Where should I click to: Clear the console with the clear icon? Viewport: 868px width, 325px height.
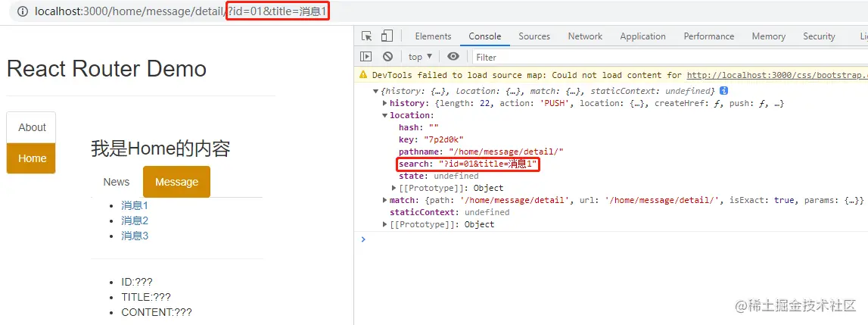click(x=387, y=57)
